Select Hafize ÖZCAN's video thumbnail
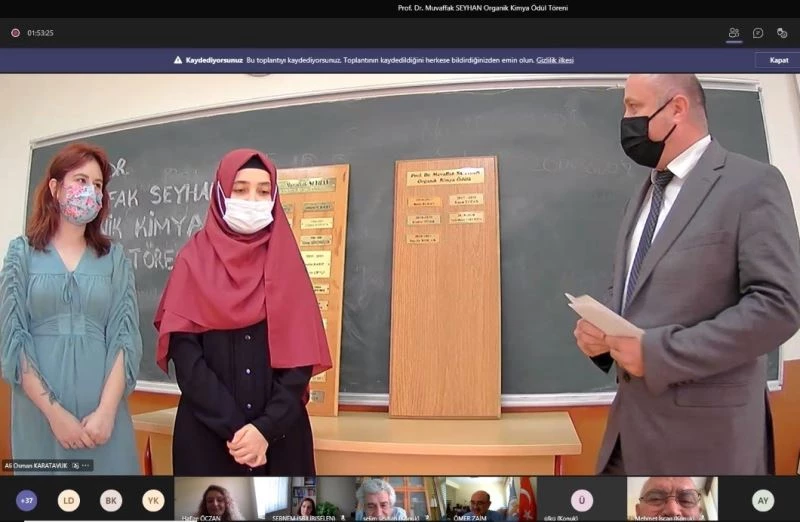 pyautogui.click(x=214, y=498)
